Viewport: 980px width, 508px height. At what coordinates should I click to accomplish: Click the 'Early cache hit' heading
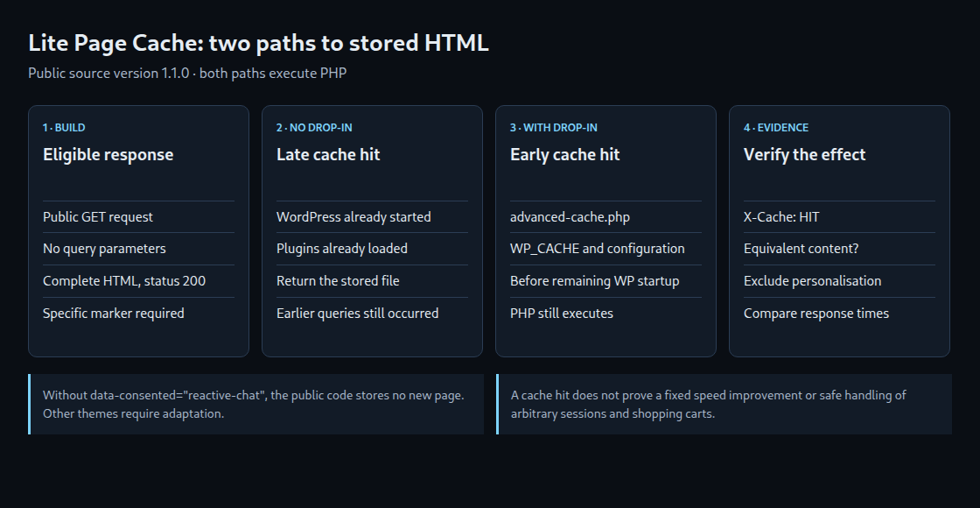pos(565,154)
